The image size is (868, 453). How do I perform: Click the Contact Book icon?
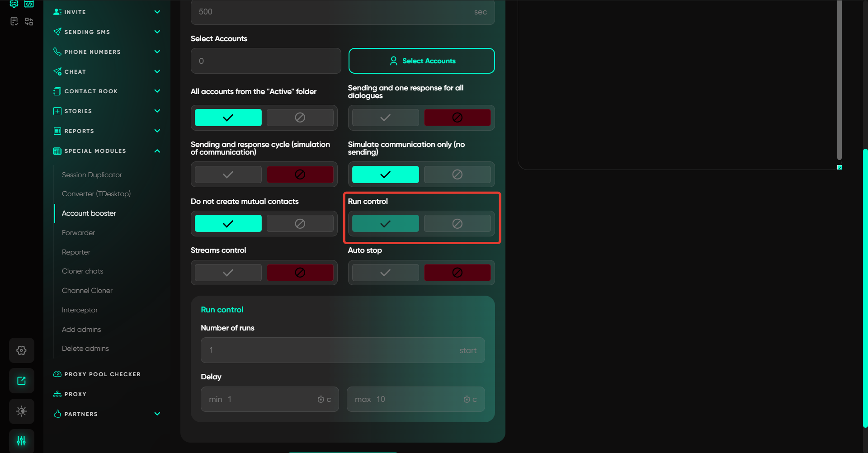57,91
